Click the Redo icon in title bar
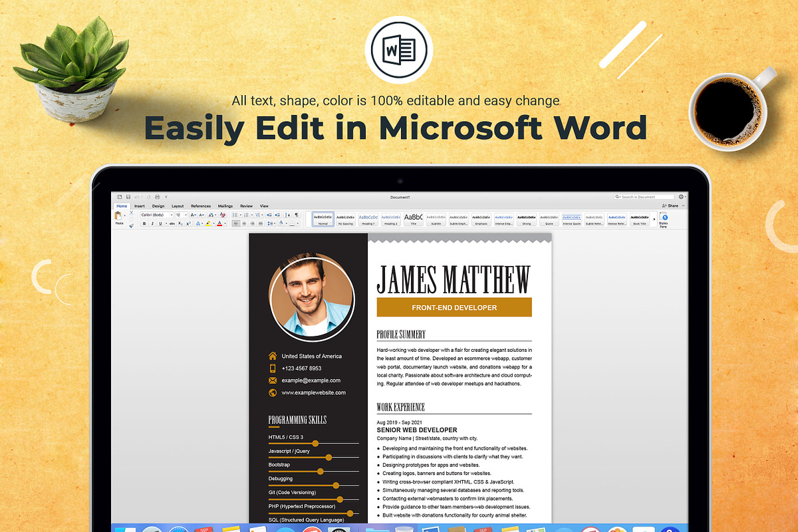Image resolution: width=798 pixels, height=532 pixels. tap(148, 197)
